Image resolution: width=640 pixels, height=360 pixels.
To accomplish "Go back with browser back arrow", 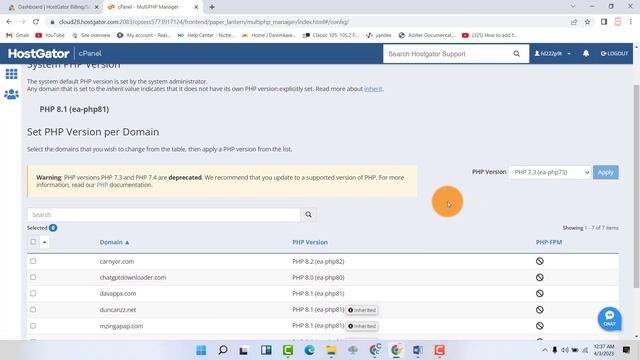I will point(9,22).
